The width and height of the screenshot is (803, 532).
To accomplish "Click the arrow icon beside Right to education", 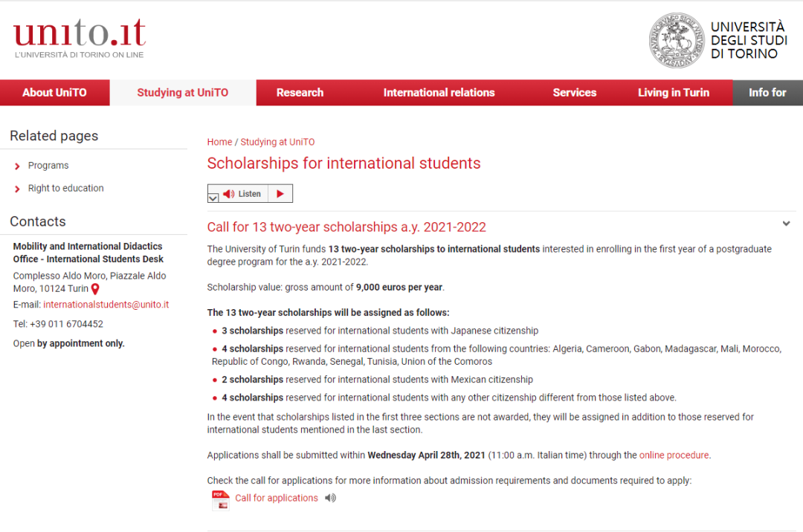I will point(17,189).
